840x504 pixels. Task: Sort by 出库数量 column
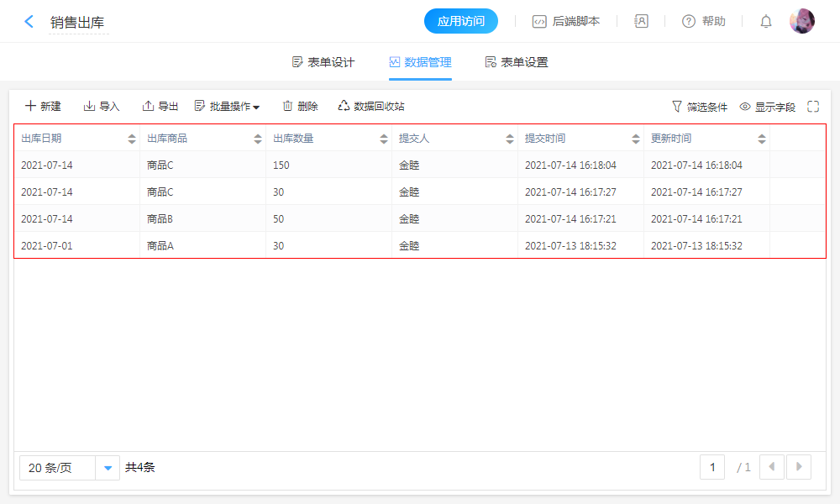[384, 139]
